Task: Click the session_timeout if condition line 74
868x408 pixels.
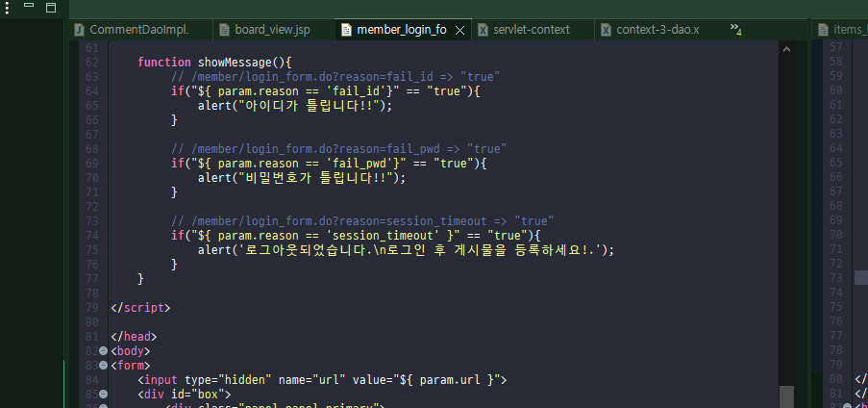Action: (356, 235)
